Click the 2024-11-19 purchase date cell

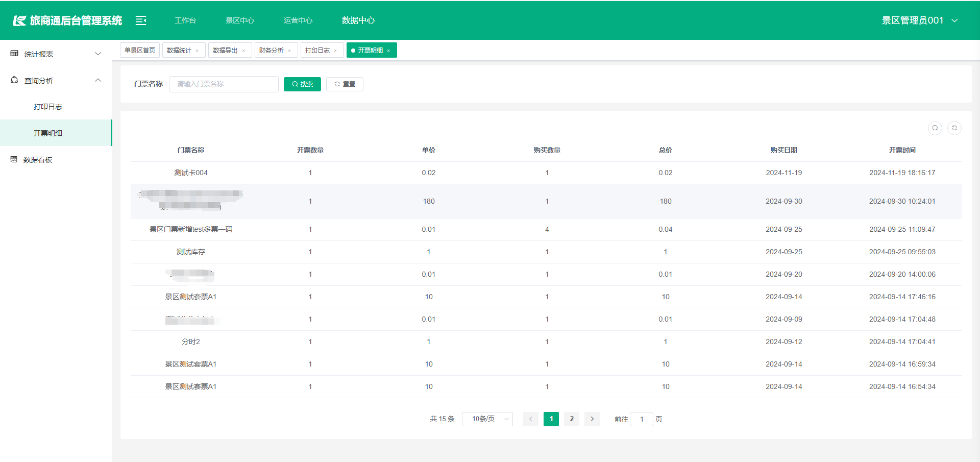[x=784, y=173]
